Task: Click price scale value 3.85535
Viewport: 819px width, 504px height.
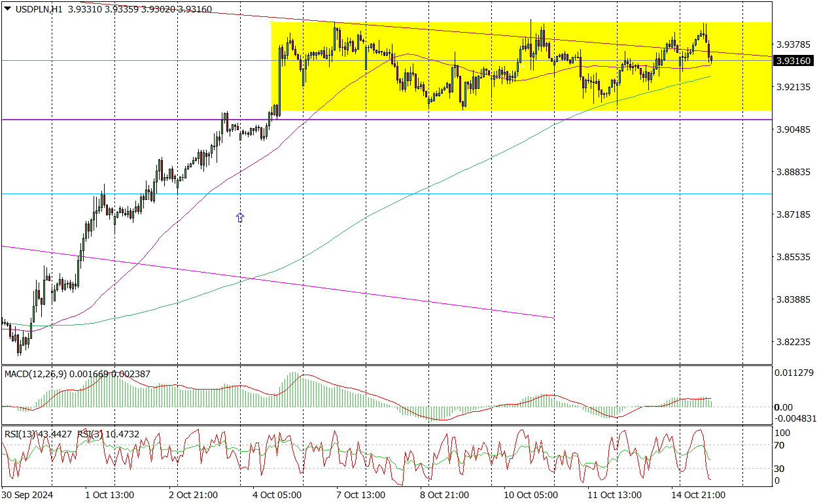Action: tap(793, 257)
